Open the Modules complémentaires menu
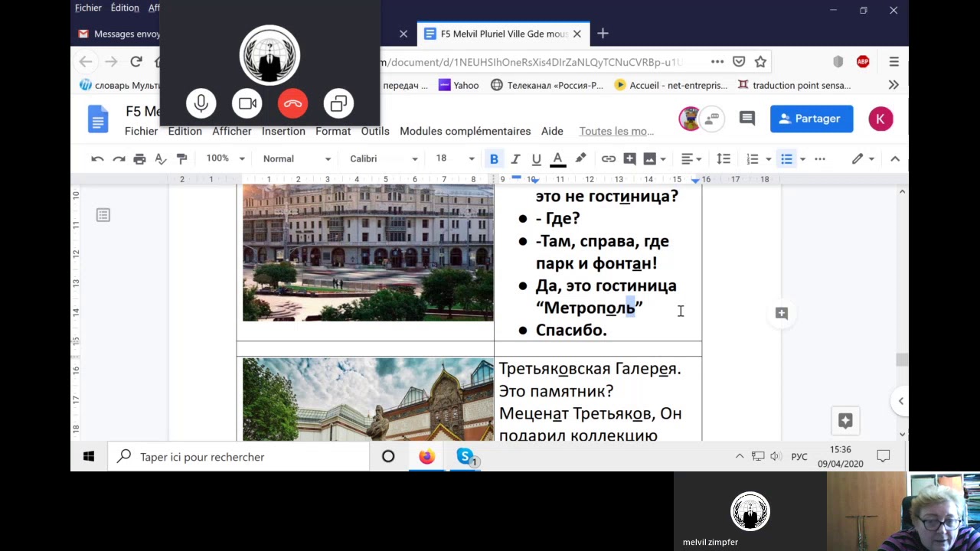The height and width of the screenshot is (551, 980). pos(465,131)
